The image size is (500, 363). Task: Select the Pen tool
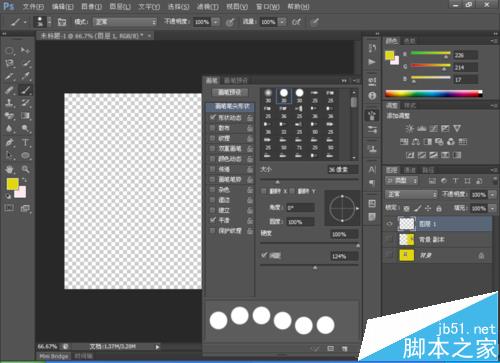(x=9, y=143)
